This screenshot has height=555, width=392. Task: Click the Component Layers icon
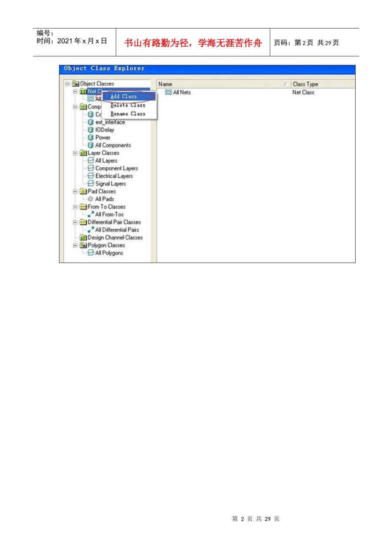coord(91,168)
